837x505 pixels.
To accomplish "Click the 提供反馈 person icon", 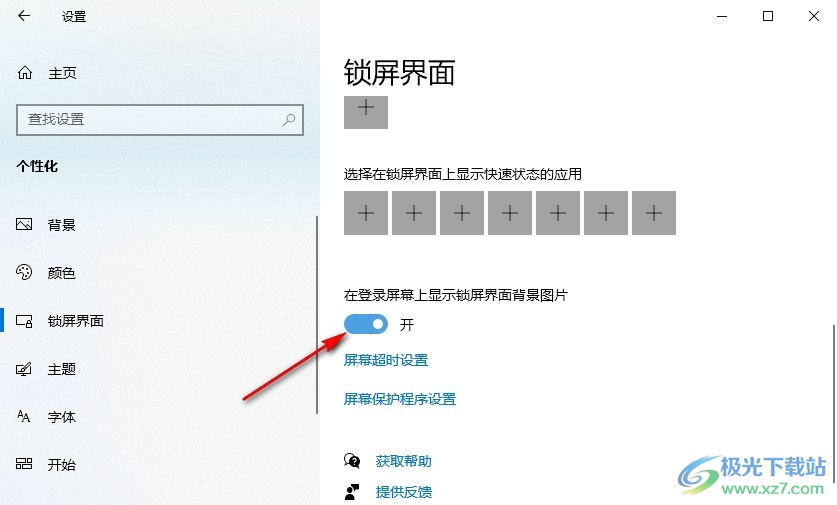I will [352, 491].
